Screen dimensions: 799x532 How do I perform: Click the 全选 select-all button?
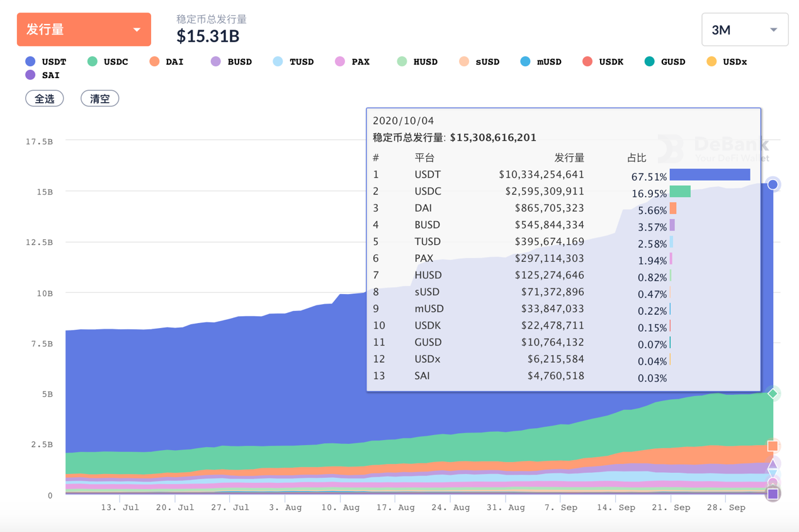pos(45,99)
